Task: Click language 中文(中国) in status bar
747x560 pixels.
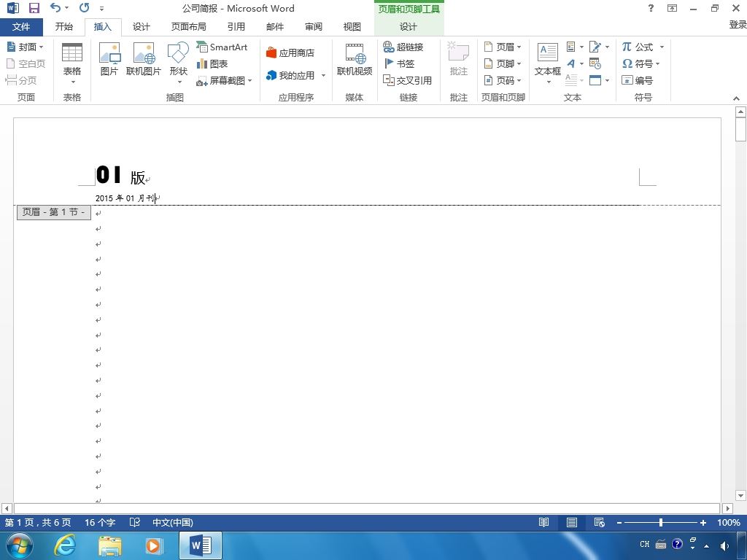Action: pos(172,522)
